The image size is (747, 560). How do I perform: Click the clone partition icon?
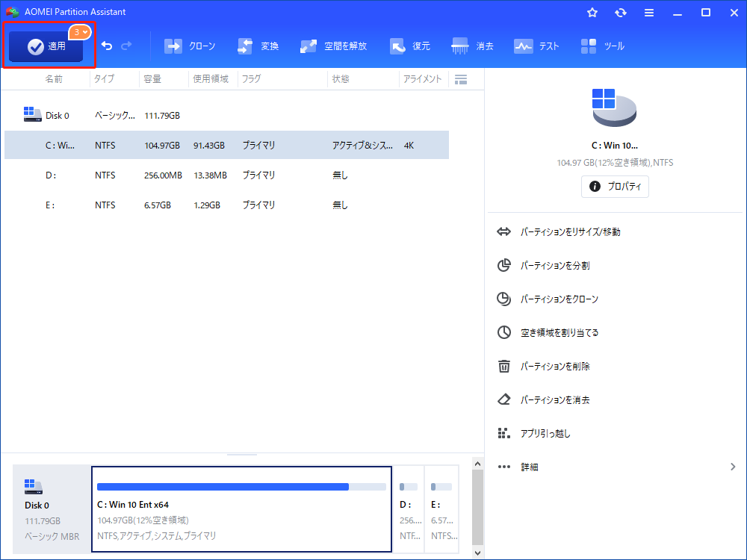click(x=504, y=299)
